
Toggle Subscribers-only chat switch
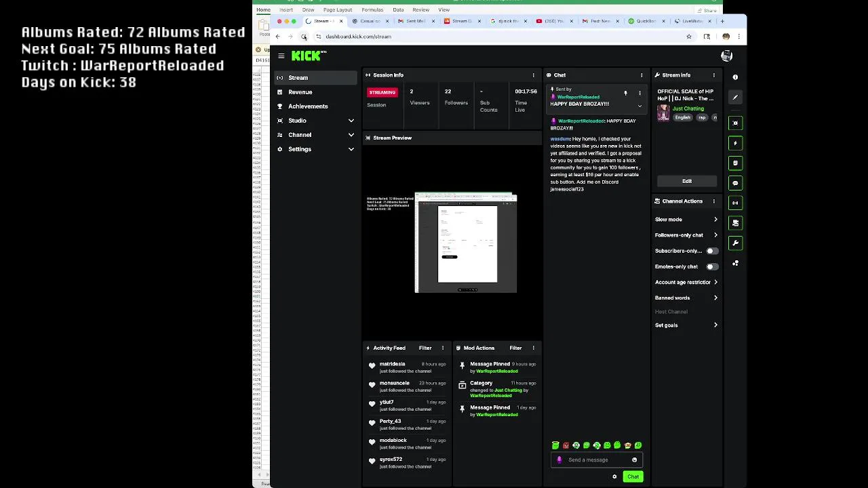click(x=711, y=251)
